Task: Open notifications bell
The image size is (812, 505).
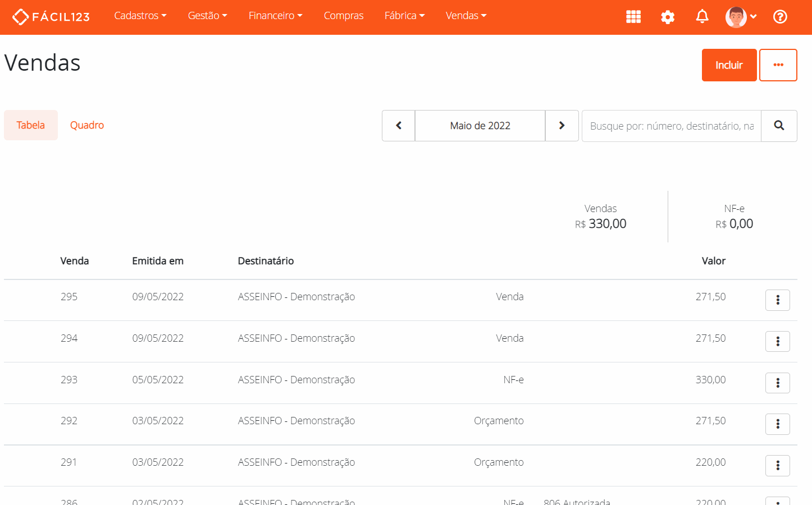Action: coord(702,17)
